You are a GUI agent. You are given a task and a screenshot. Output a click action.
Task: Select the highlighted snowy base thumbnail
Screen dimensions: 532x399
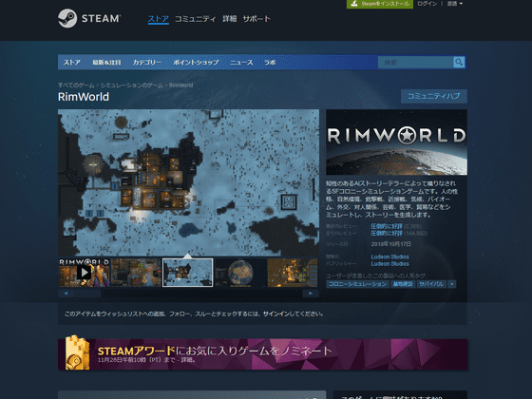[188, 273]
